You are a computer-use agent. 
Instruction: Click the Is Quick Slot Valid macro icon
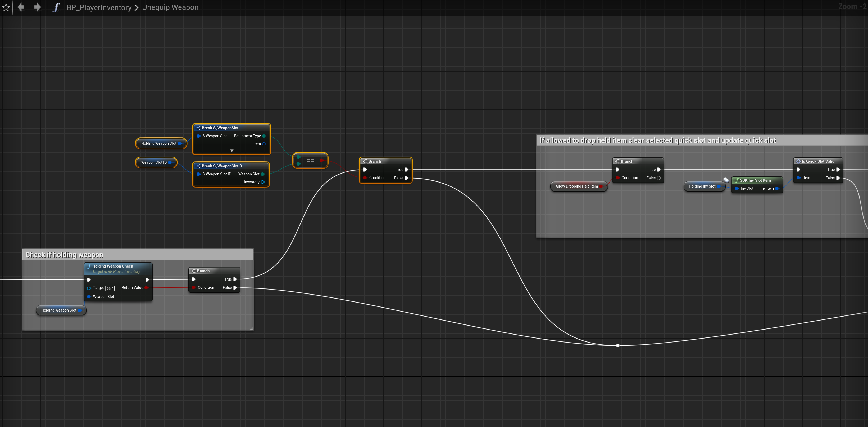click(798, 161)
